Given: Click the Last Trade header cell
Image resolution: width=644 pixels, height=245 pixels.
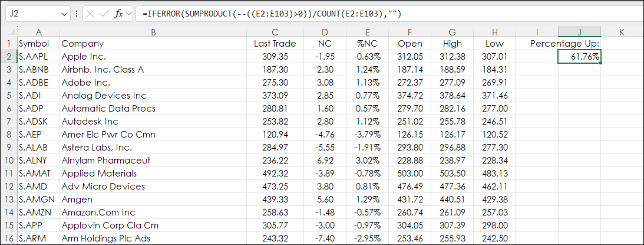Looking at the screenshot, I should (x=275, y=44).
